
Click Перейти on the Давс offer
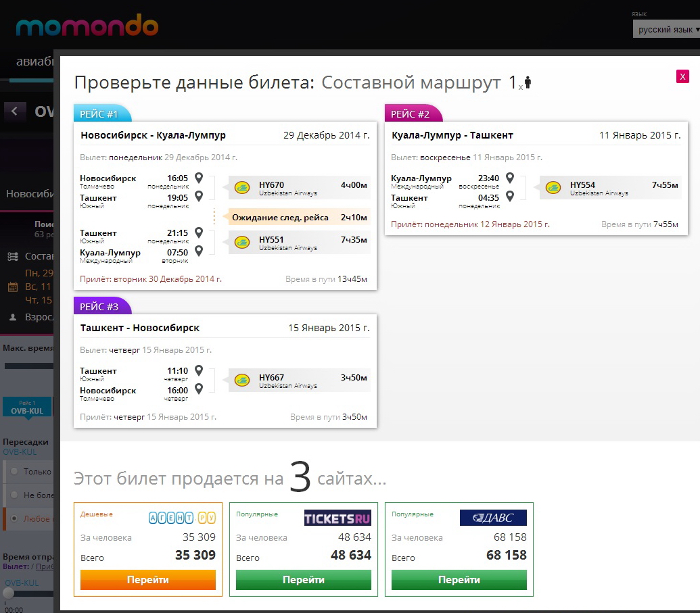tap(459, 579)
